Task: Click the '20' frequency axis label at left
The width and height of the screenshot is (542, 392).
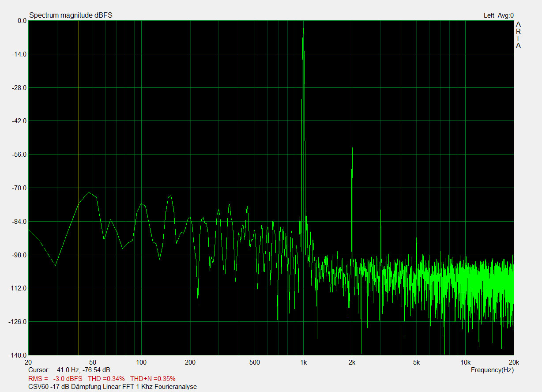Action: (x=29, y=362)
